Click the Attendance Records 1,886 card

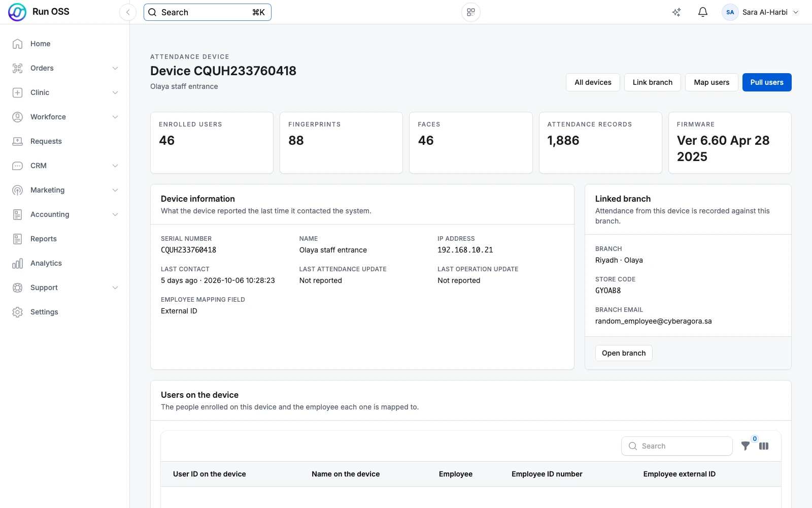point(600,143)
